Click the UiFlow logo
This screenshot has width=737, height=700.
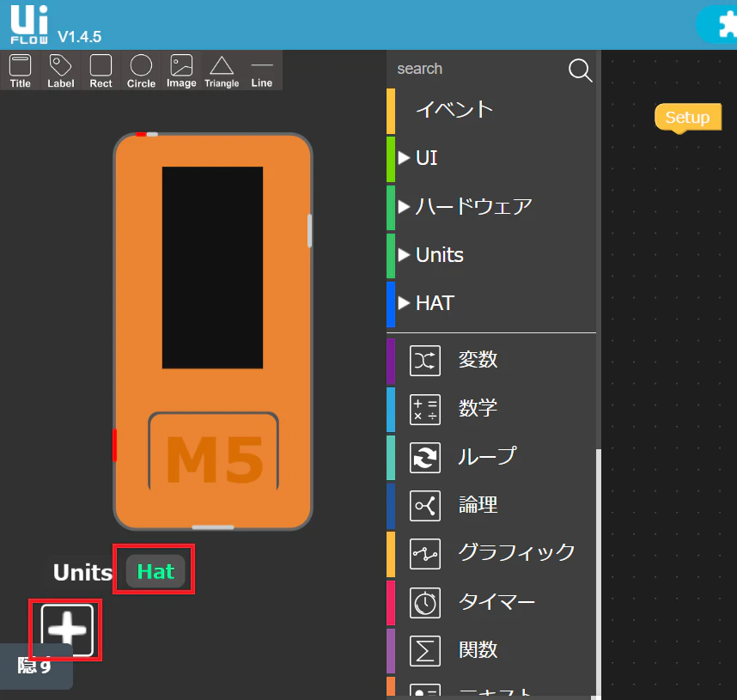pos(29,24)
